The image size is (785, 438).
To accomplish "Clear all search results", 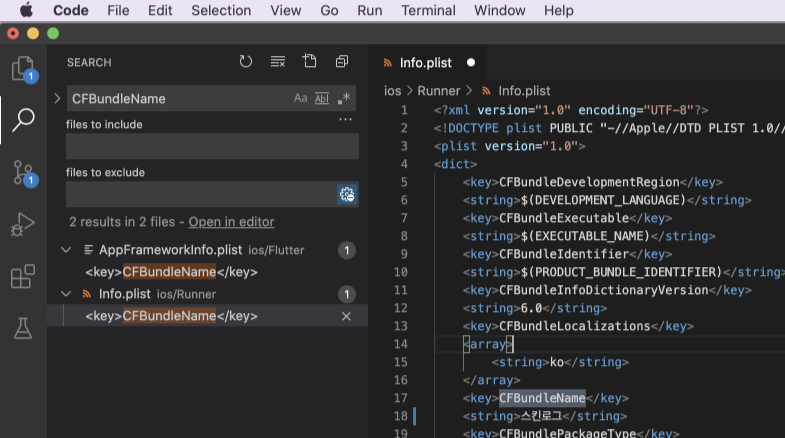I will coord(278,62).
